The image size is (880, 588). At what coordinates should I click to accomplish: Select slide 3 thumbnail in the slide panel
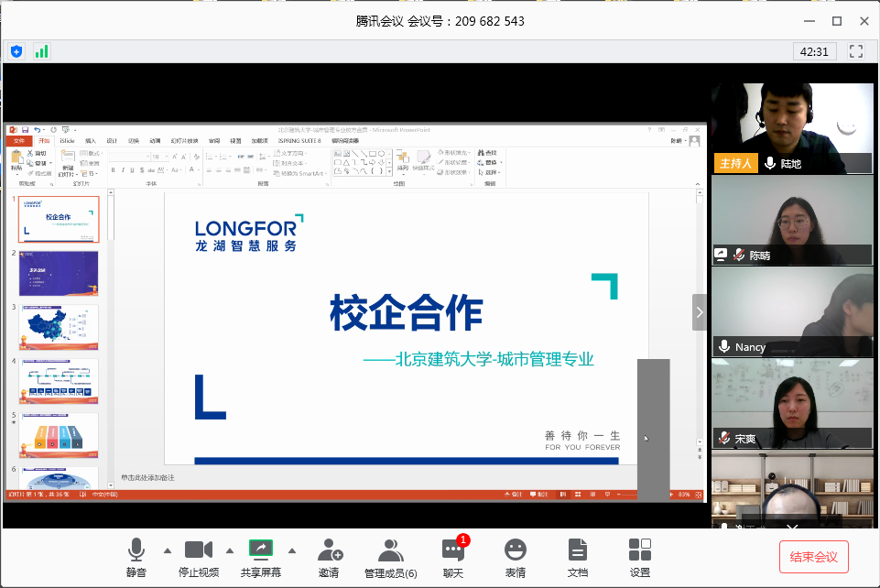pyautogui.click(x=59, y=328)
